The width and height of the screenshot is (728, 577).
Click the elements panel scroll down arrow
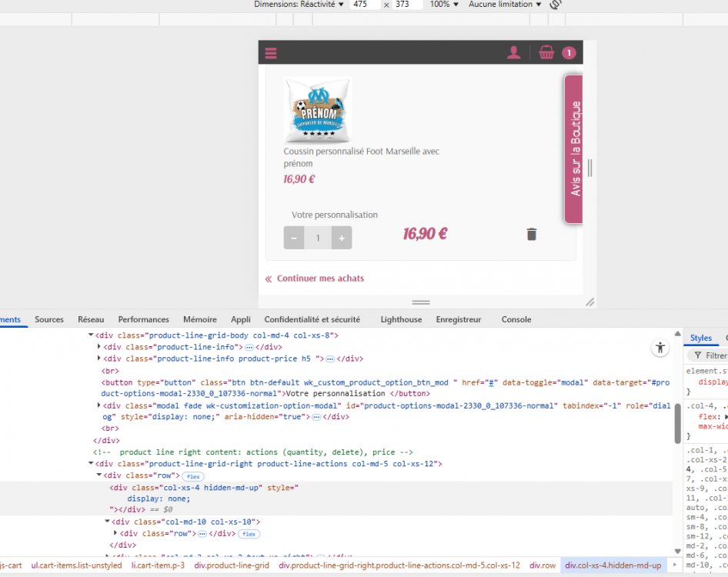[x=677, y=551]
